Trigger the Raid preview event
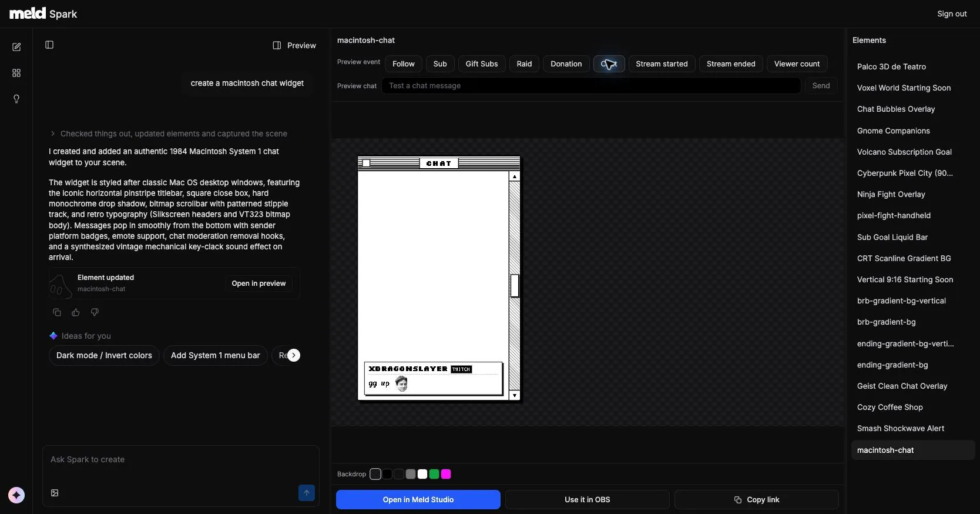 tap(524, 64)
